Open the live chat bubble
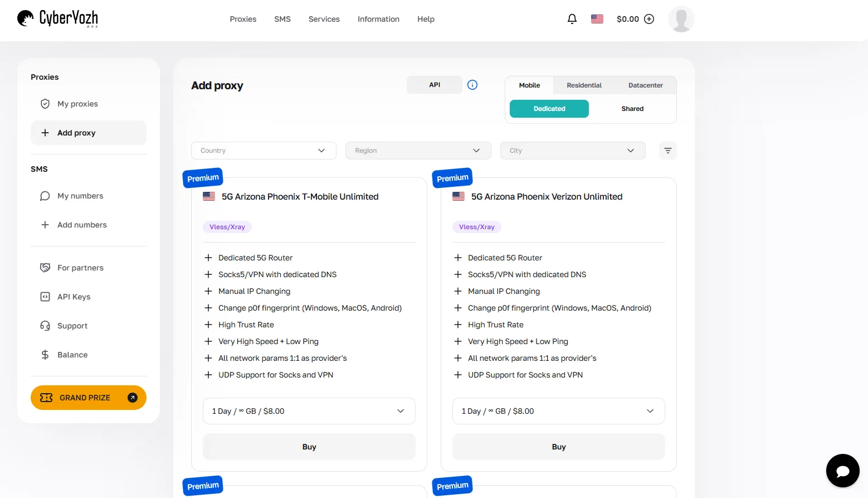The image size is (868, 498). coord(842,471)
